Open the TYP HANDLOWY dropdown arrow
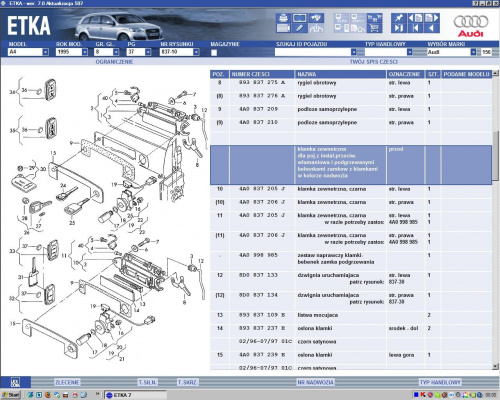Viewport: 500px width, 400px height. [x=410, y=52]
